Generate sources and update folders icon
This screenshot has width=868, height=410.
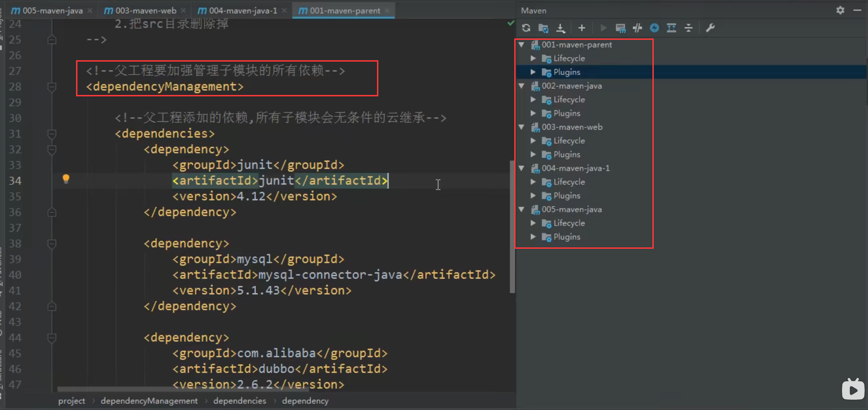pyautogui.click(x=543, y=28)
